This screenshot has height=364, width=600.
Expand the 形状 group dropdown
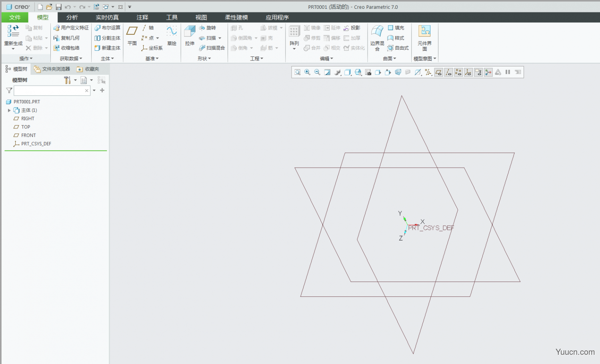204,58
